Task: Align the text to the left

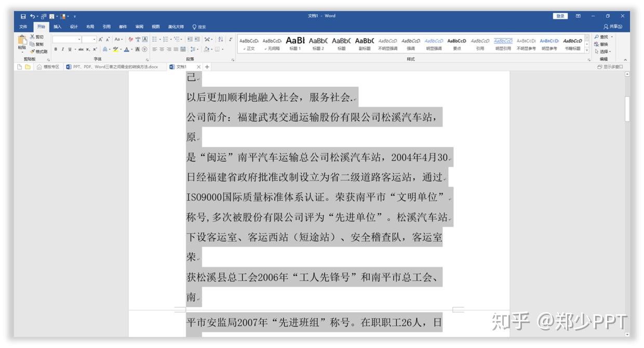Action: (154, 49)
